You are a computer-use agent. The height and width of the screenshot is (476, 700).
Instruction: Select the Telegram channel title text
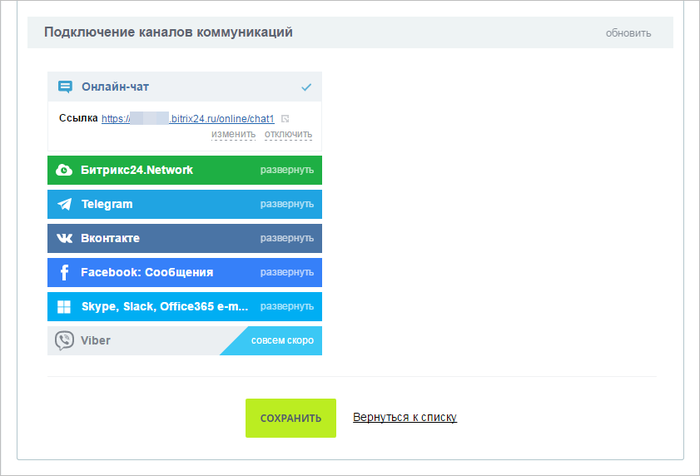(x=107, y=205)
